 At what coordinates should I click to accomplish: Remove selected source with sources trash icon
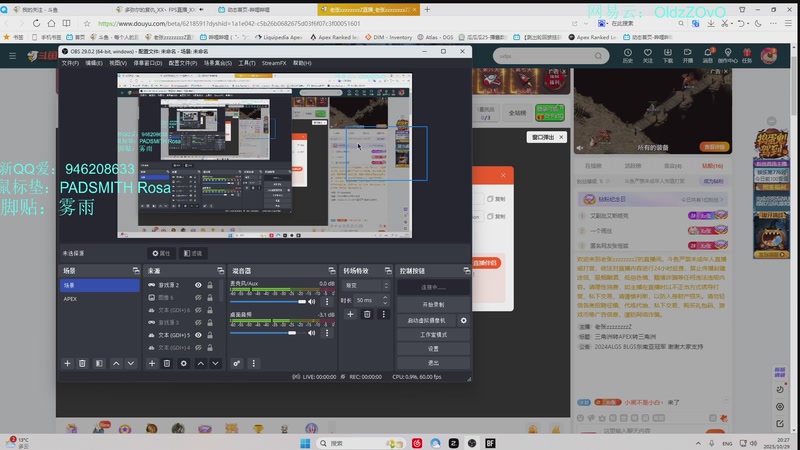pyautogui.click(x=167, y=363)
